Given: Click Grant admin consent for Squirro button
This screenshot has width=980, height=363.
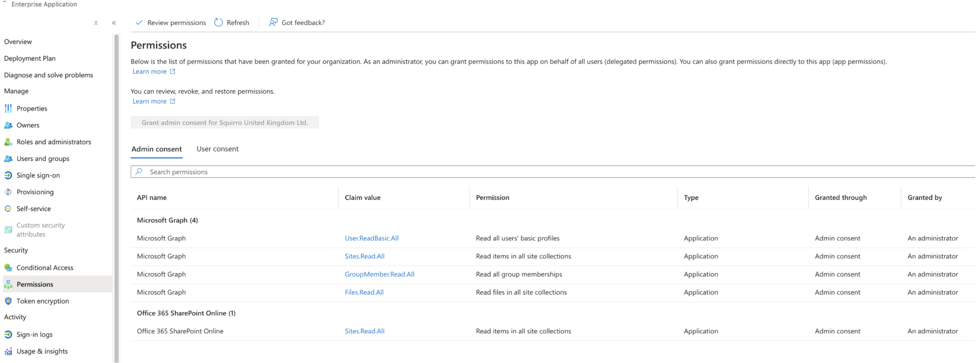Looking at the screenshot, I should (225, 123).
